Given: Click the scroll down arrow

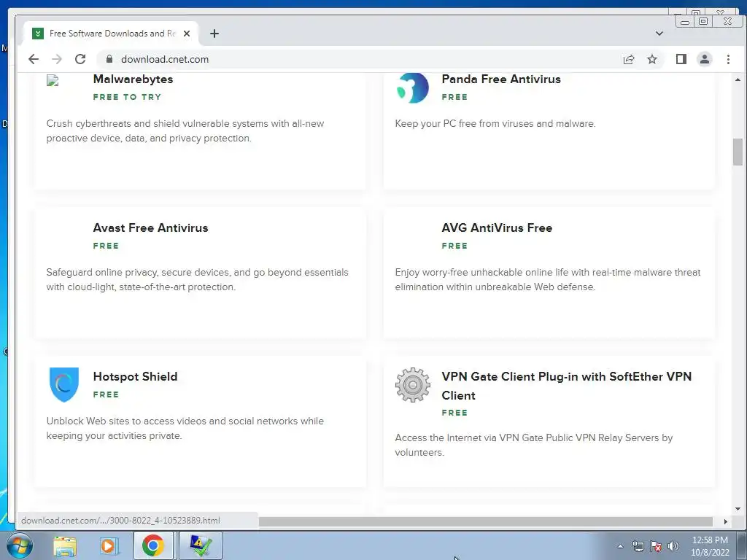Looking at the screenshot, I should (738, 509).
